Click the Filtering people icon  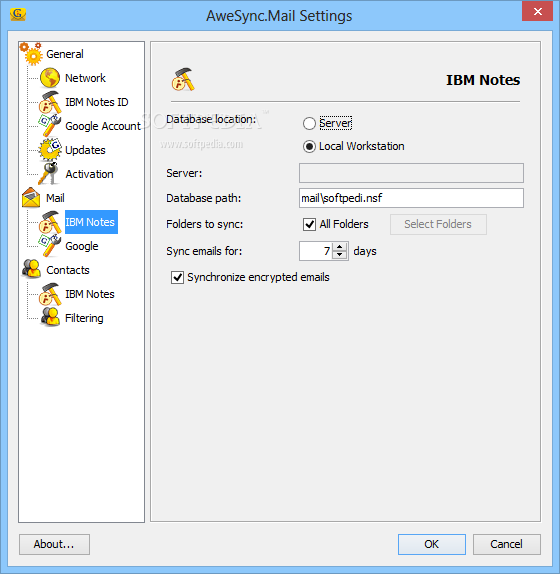coord(50,317)
